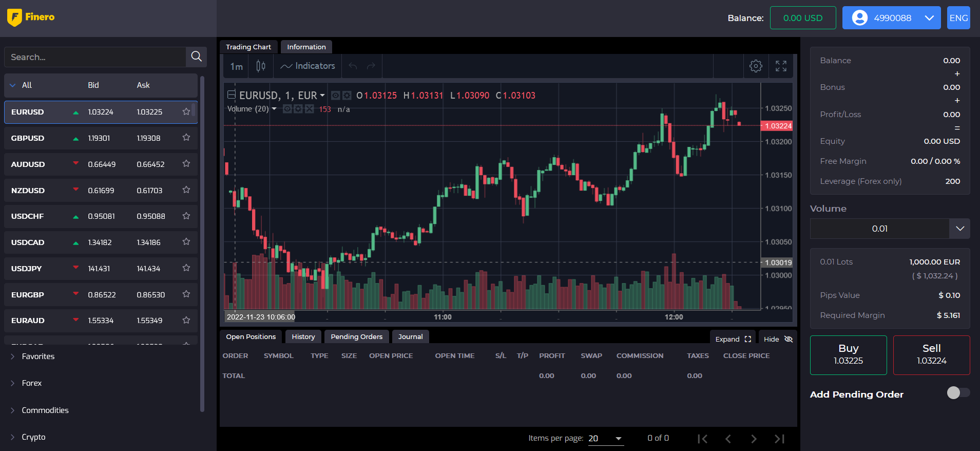
Task: Toggle the Add Pending Order switch
Action: pos(958,393)
